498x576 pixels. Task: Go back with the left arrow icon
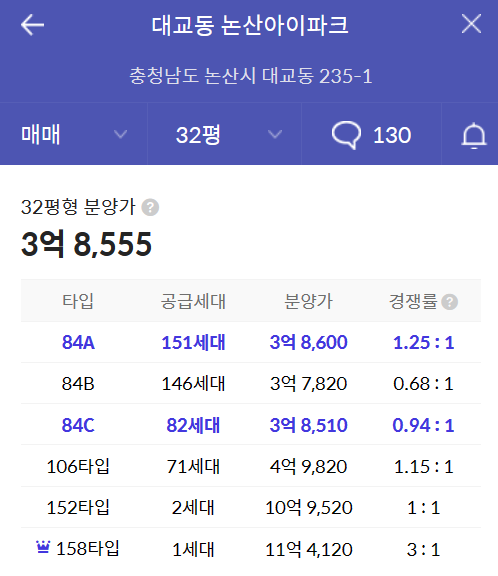32,25
